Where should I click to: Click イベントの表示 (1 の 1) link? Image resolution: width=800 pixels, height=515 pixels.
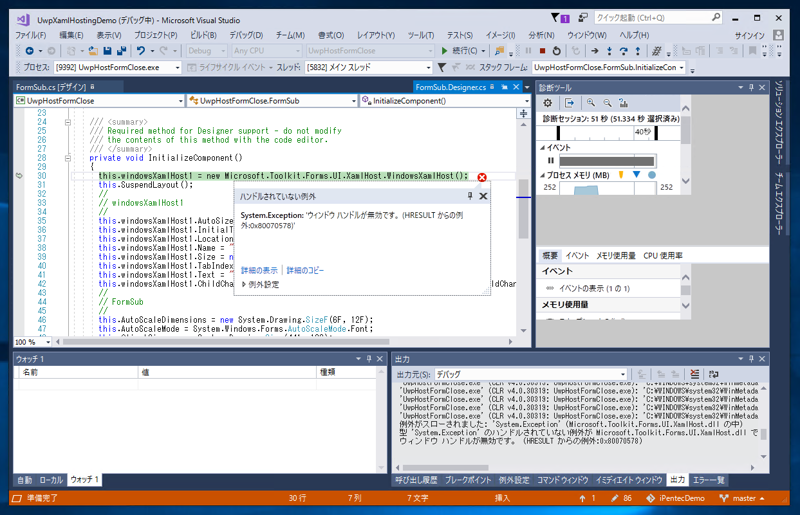[x=594, y=288]
